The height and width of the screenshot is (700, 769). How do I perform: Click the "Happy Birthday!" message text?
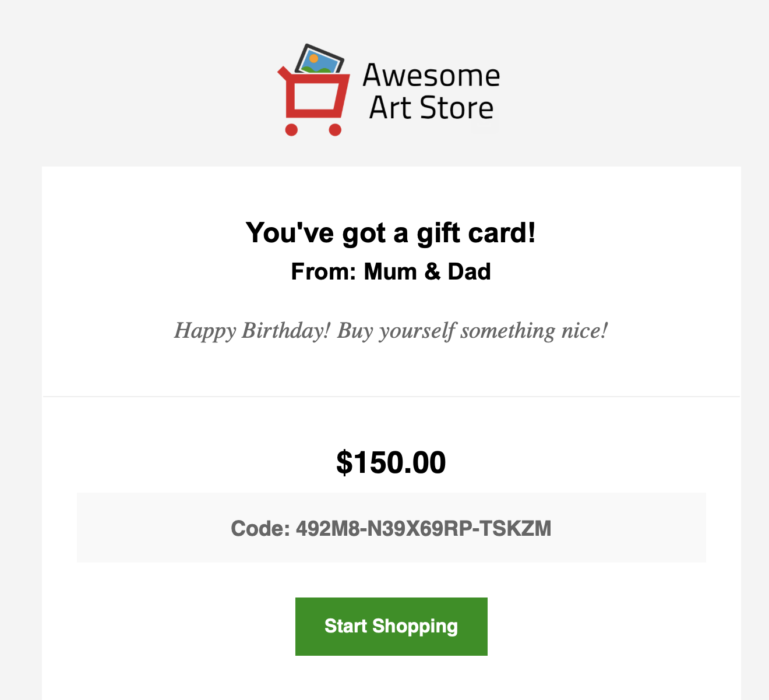(x=252, y=331)
